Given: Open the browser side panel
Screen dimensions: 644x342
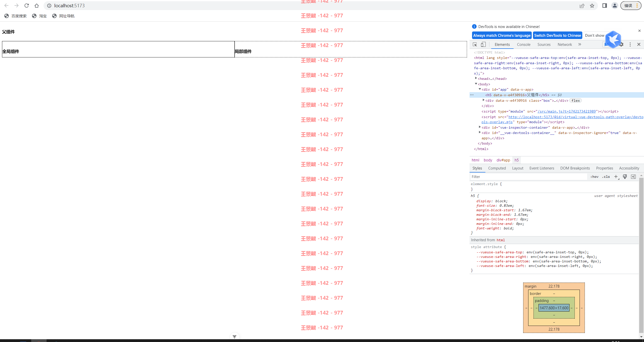Looking at the screenshot, I should 604,6.
